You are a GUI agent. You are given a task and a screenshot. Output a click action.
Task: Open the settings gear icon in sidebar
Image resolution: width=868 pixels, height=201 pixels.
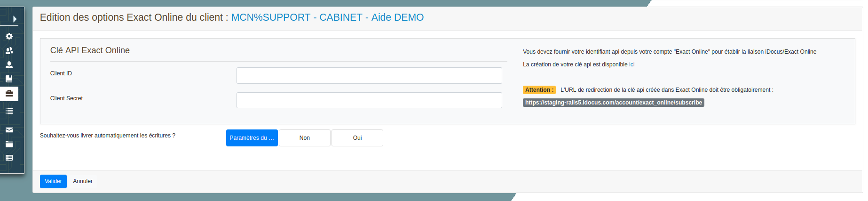point(9,36)
